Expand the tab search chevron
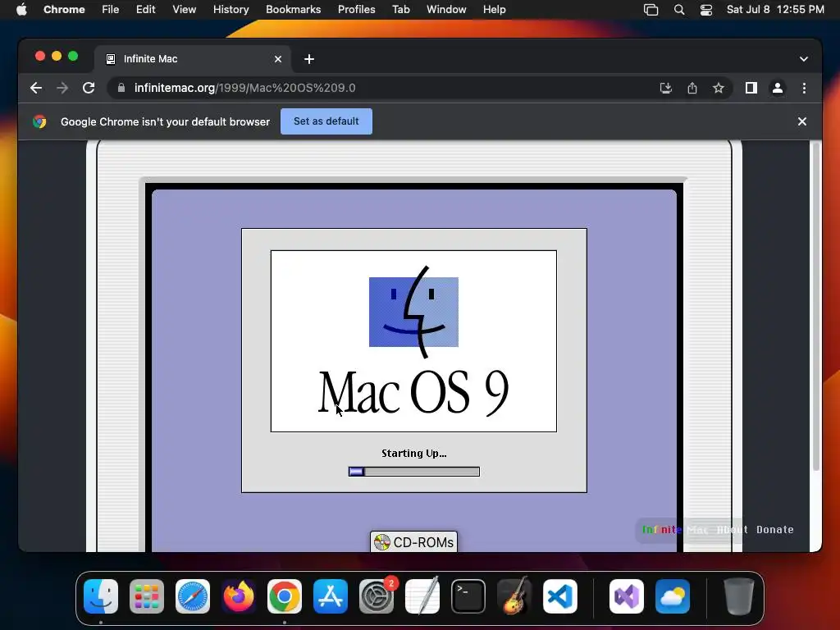This screenshot has width=840, height=630. [804, 59]
